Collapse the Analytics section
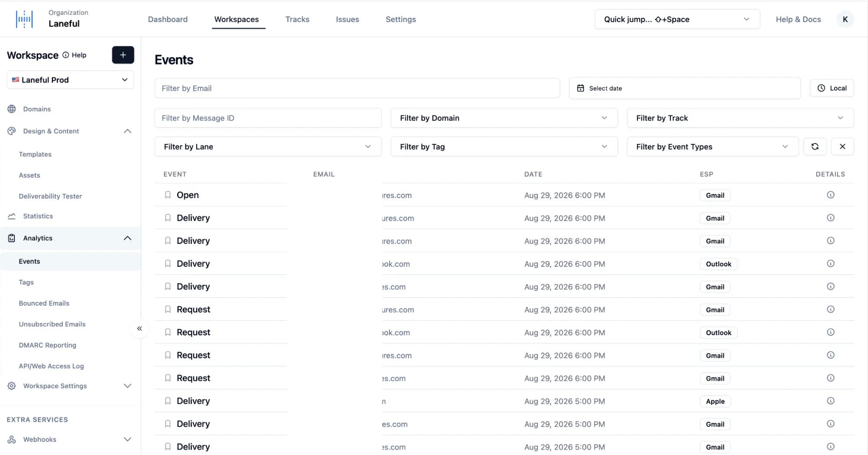 pyautogui.click(x=127, y=238)
